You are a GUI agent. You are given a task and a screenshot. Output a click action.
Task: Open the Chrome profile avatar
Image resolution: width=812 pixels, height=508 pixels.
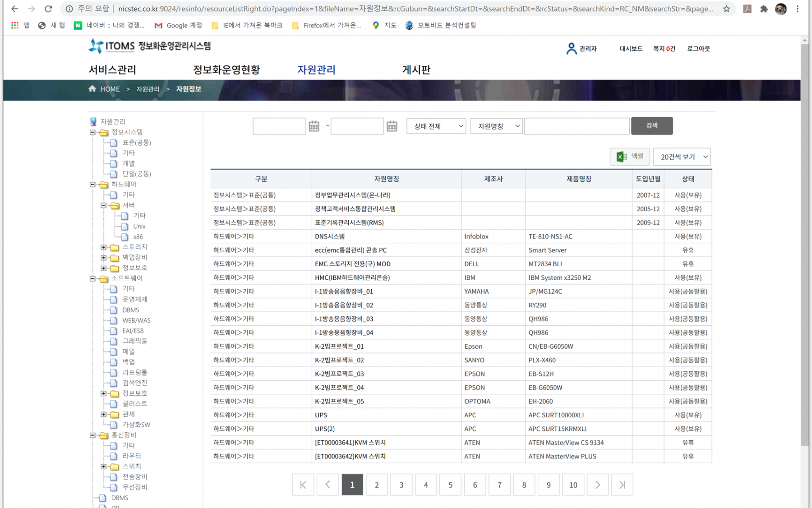(781, 9)
